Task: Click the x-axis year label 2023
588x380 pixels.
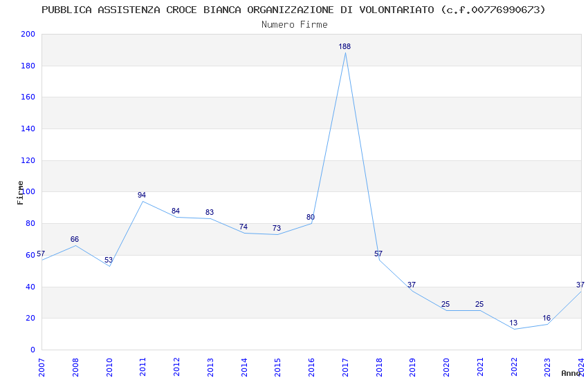Action: click(x=547, y=367)
